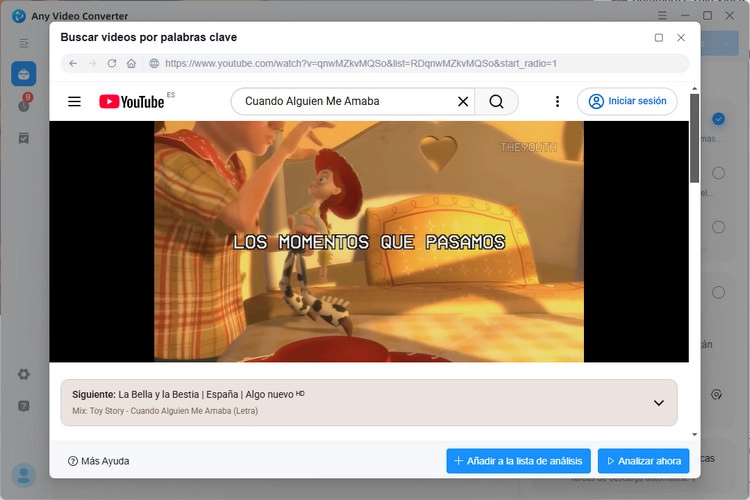Screen dimensions: 750x500
Task: Expand the Any Video Converter sidebar menu
Action: [23, 44]
